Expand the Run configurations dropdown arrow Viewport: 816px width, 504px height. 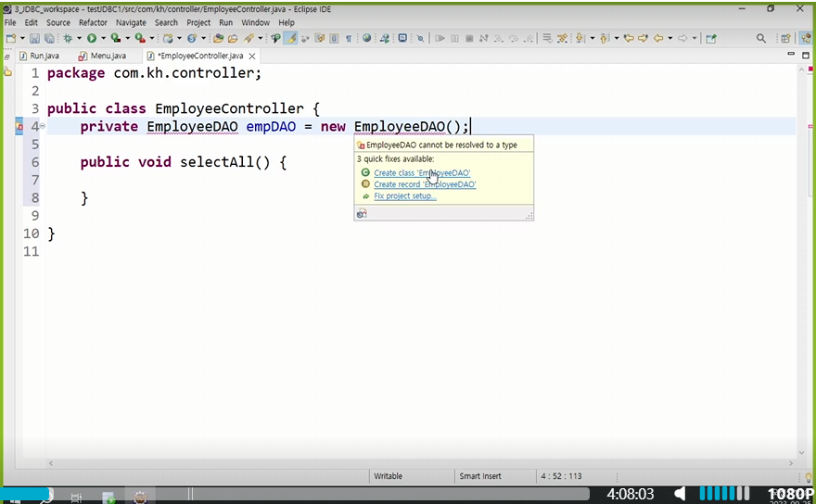point(103,38)
